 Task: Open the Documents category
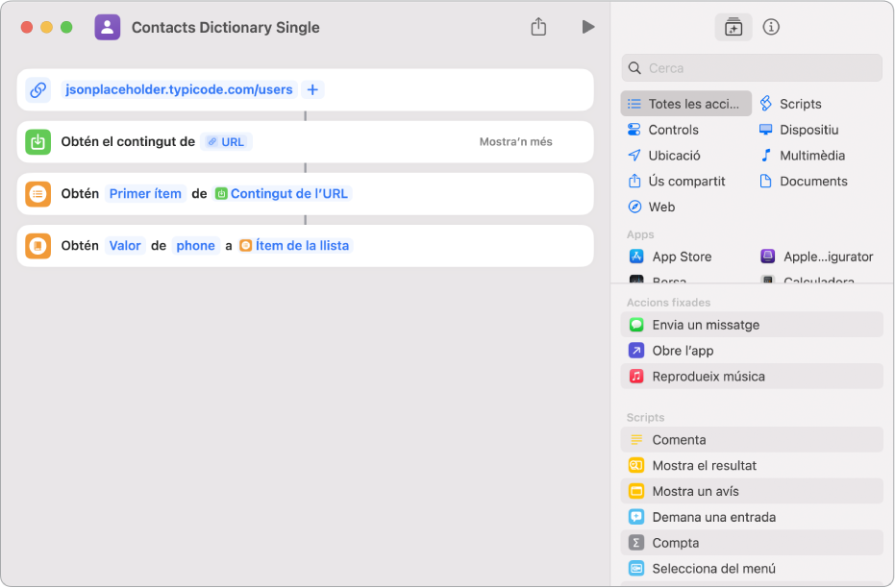tap(803, 181)
